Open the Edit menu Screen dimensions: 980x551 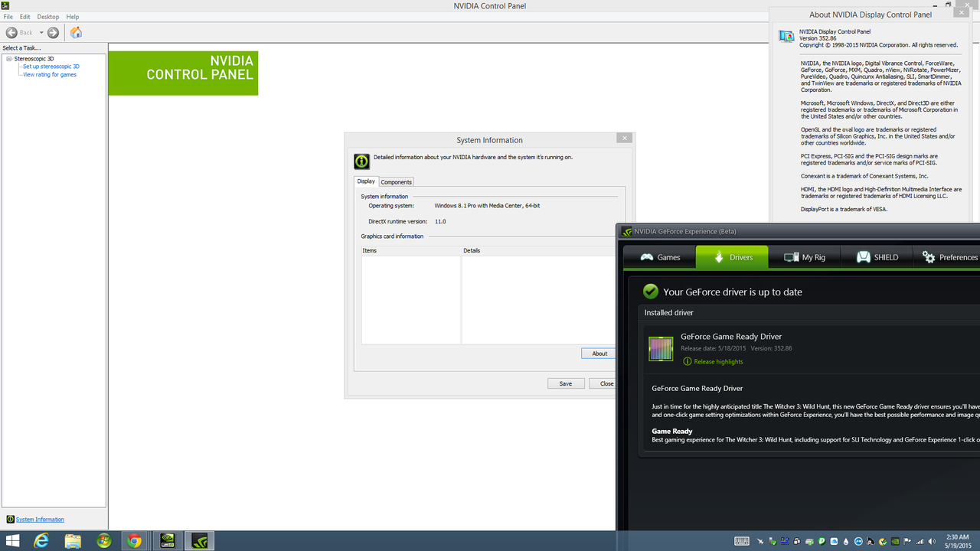[x=25, y=16]
